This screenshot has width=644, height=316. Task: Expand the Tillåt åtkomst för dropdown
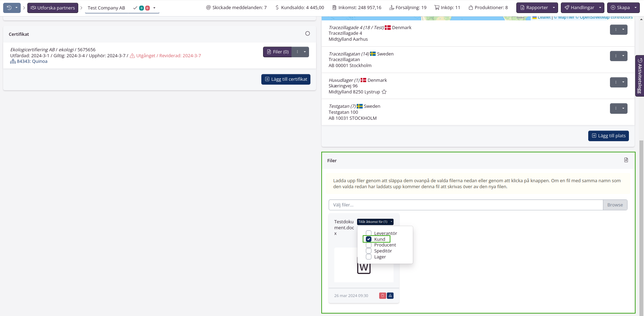375,222
